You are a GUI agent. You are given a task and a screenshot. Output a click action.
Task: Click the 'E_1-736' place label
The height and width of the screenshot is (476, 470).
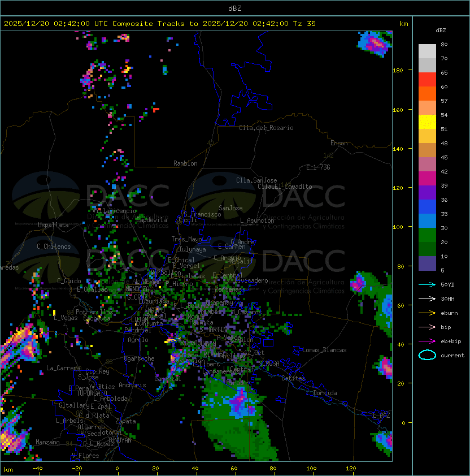click(x=318, y=167)
